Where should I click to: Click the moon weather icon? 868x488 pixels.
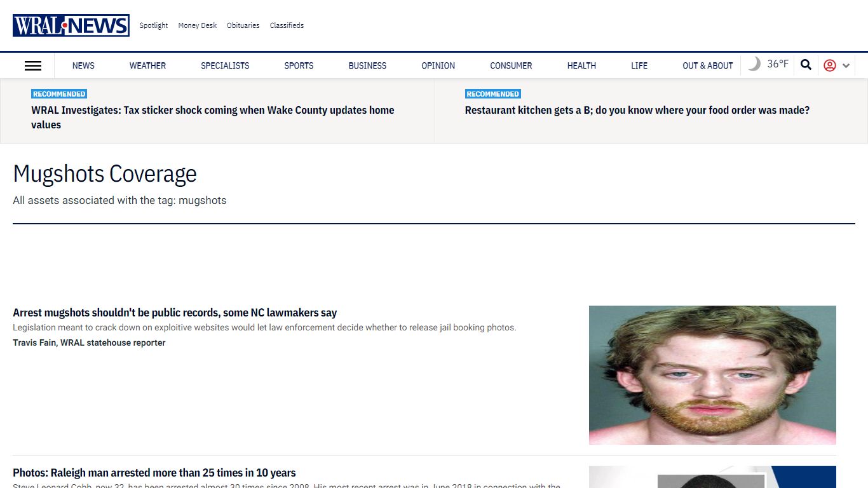coord(756,64)
